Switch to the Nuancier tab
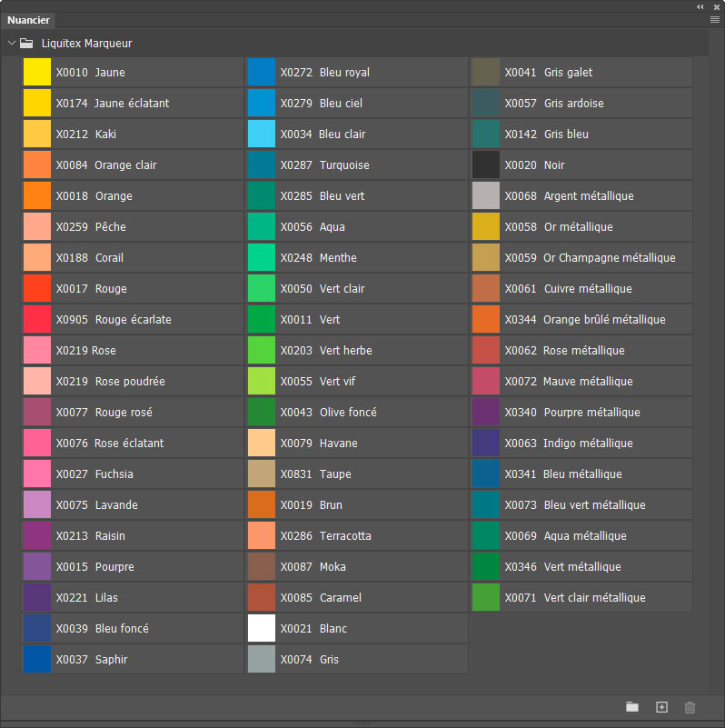The width and height of the screenshot is (725, 728). click(x=28, y=20)
